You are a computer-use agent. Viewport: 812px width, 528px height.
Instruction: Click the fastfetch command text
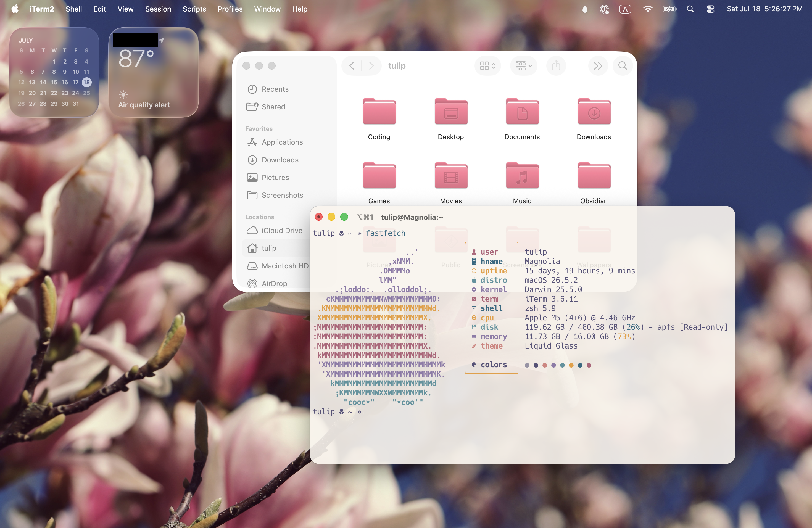coord(386,233)
